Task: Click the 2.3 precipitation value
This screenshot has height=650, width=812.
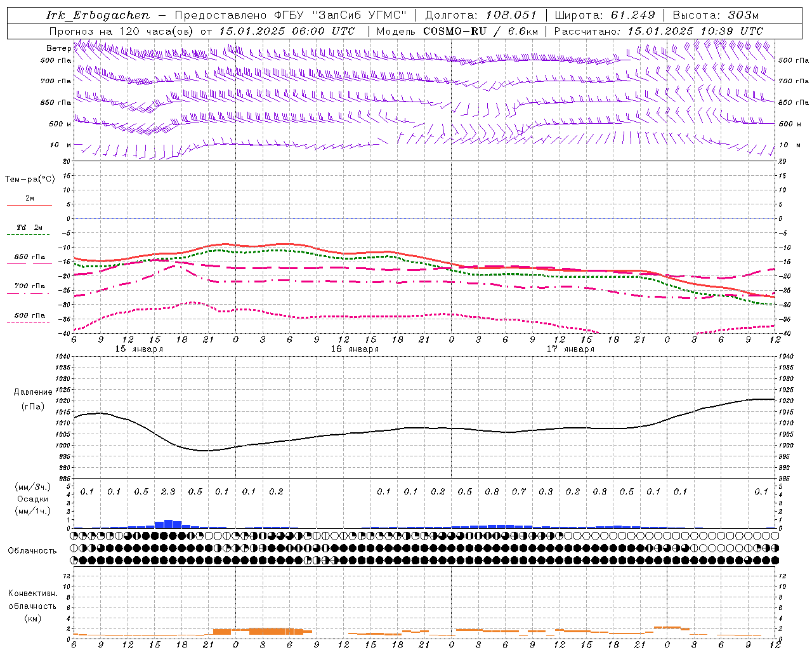Action: pos(168,491)
